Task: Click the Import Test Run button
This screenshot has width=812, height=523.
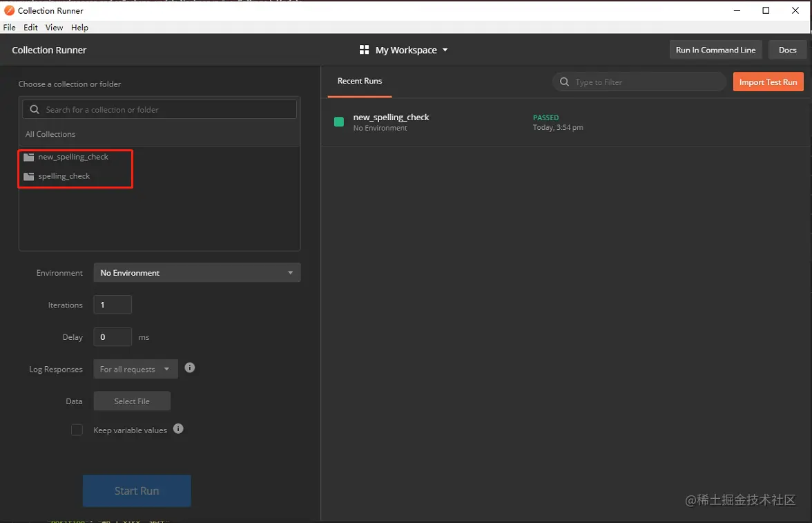Action: click(768, 82)
